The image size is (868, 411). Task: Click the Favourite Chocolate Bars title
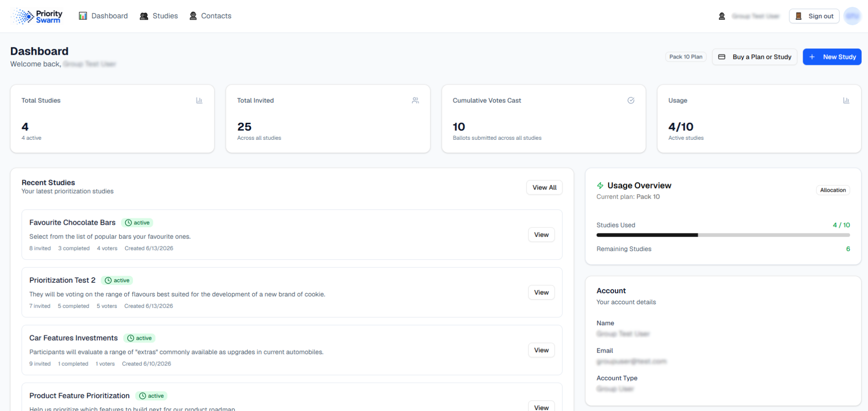coord(72,223)
